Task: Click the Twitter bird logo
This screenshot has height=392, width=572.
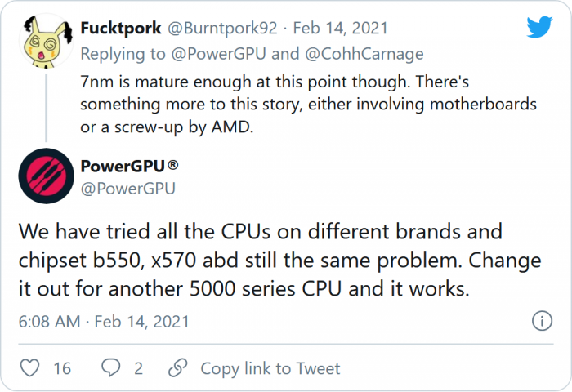Action: (x=539, y=28)
